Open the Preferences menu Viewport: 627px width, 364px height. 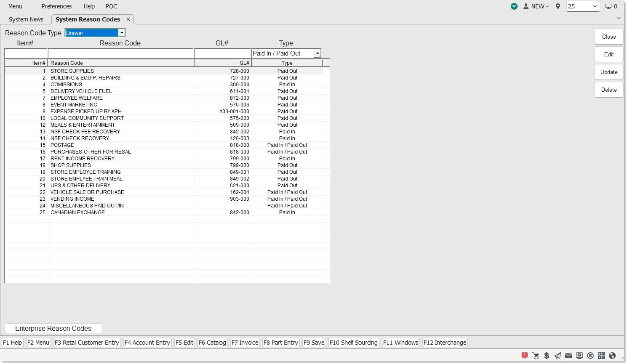click(56, 6)
